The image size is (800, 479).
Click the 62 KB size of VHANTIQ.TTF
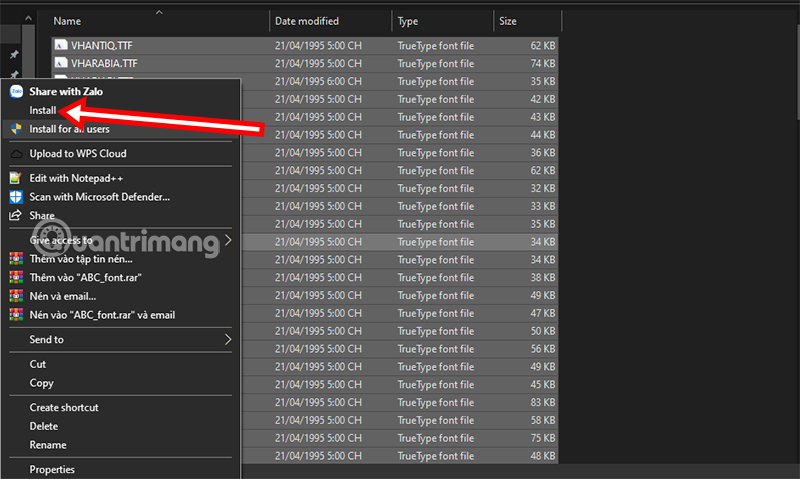click(543, 45)
